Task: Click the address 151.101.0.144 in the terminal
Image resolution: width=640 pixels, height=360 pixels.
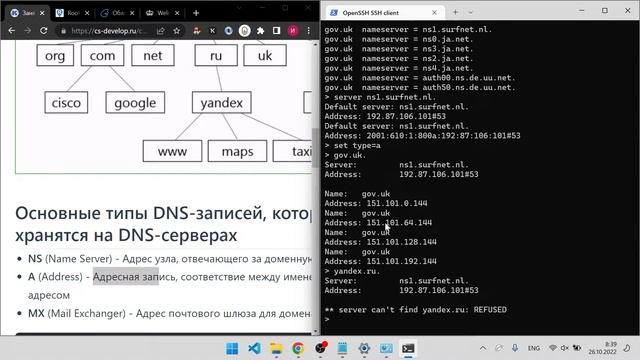Action: coord(397,203)
